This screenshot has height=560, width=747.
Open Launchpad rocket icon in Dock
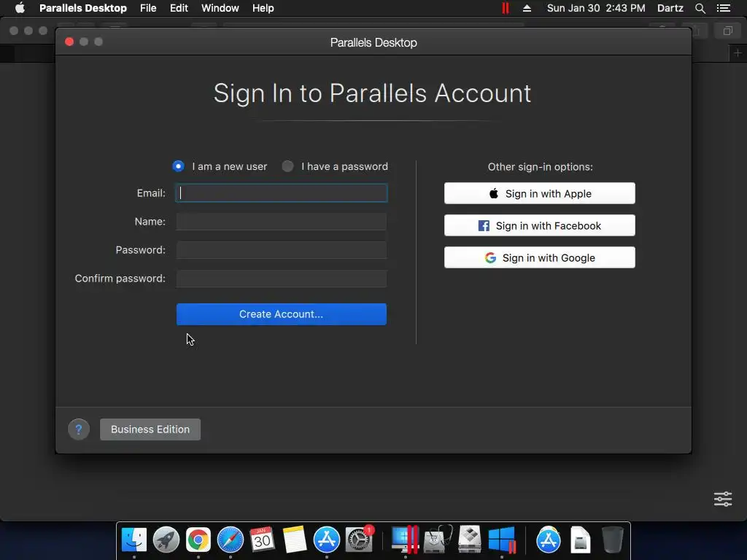(x=166, y=540)
